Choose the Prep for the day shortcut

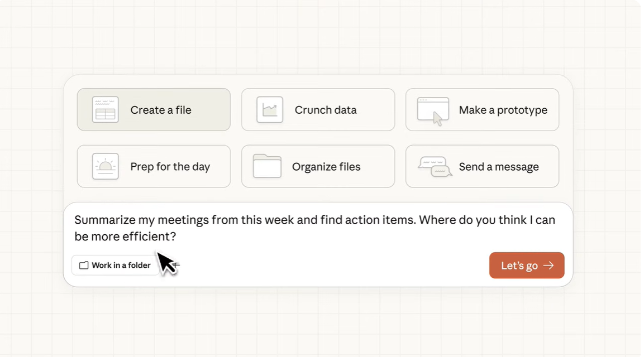(x=154, y=166)
